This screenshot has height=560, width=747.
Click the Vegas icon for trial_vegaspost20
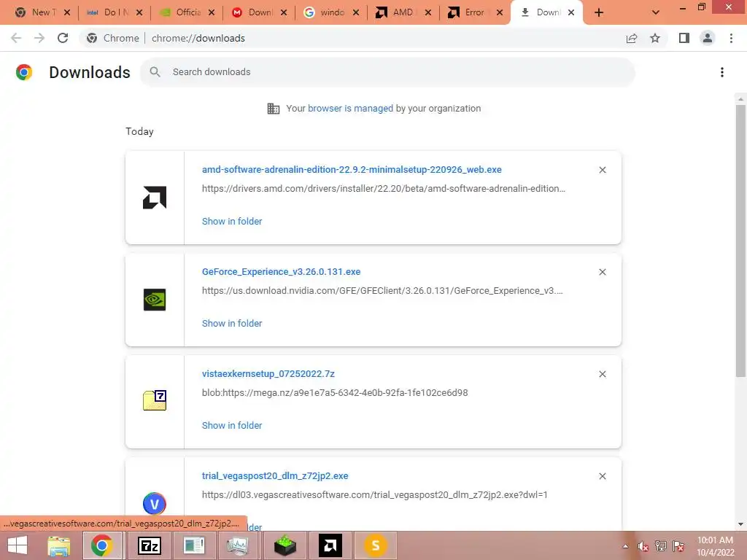click(x=155, y=503)
